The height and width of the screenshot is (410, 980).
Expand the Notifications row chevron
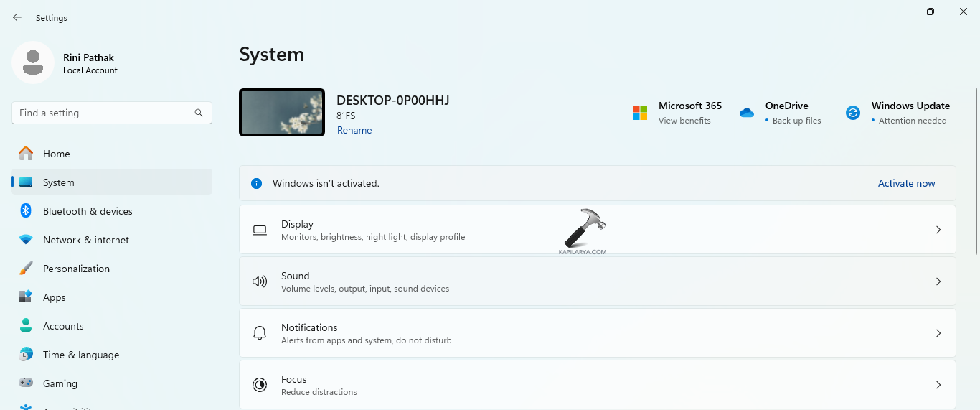(x=938, y=333)
